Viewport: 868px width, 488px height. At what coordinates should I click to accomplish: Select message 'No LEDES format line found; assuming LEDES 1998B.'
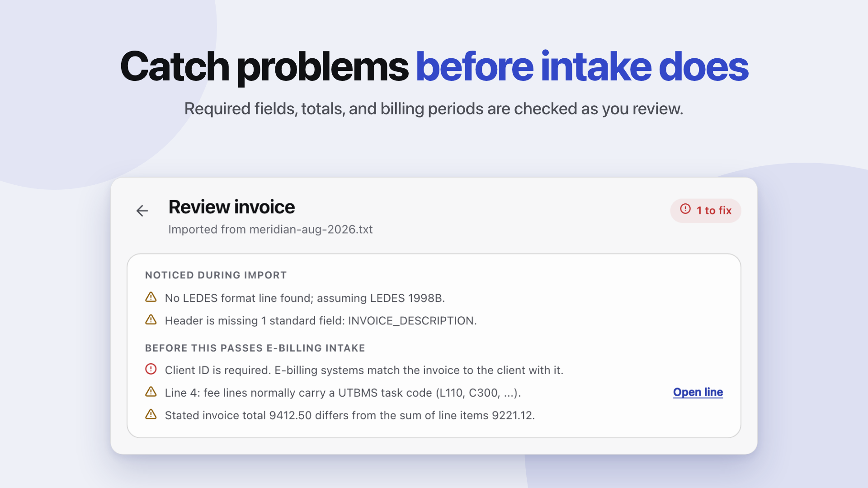coord(305,298)
